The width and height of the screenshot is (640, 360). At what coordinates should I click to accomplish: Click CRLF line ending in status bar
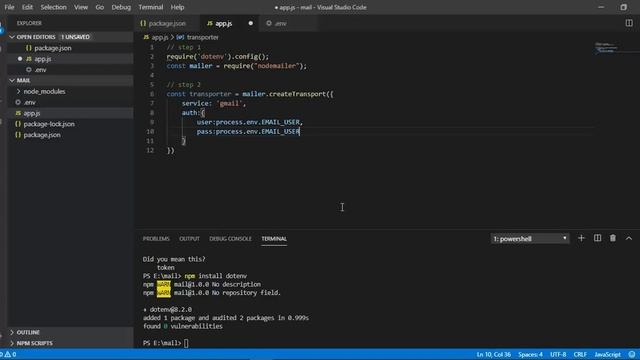tap(580, 354)
